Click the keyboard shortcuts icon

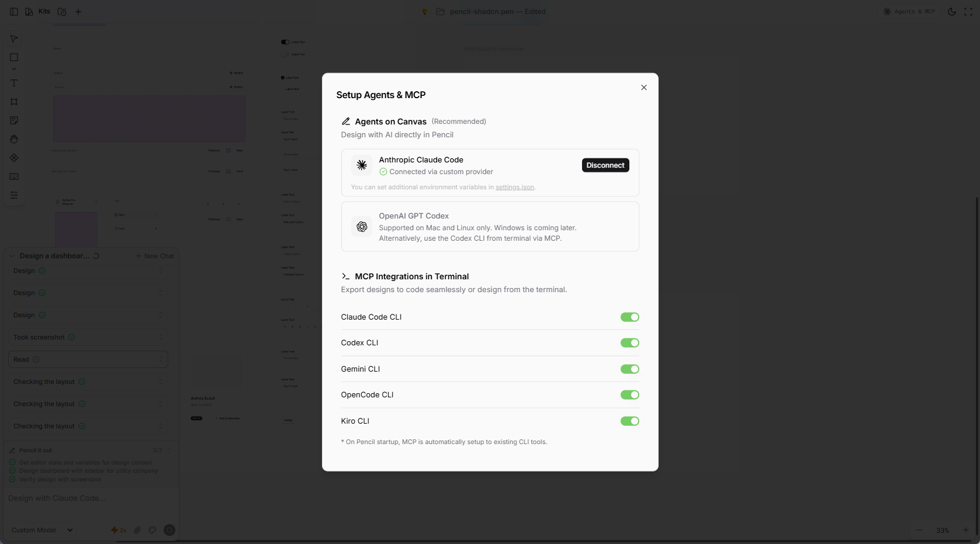click(14, 176)
